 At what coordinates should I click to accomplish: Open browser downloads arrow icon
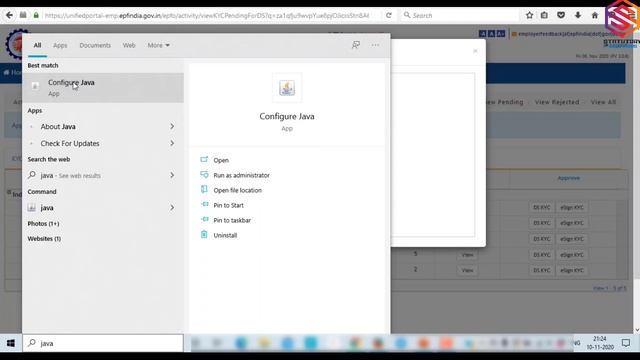pos(578,15)
